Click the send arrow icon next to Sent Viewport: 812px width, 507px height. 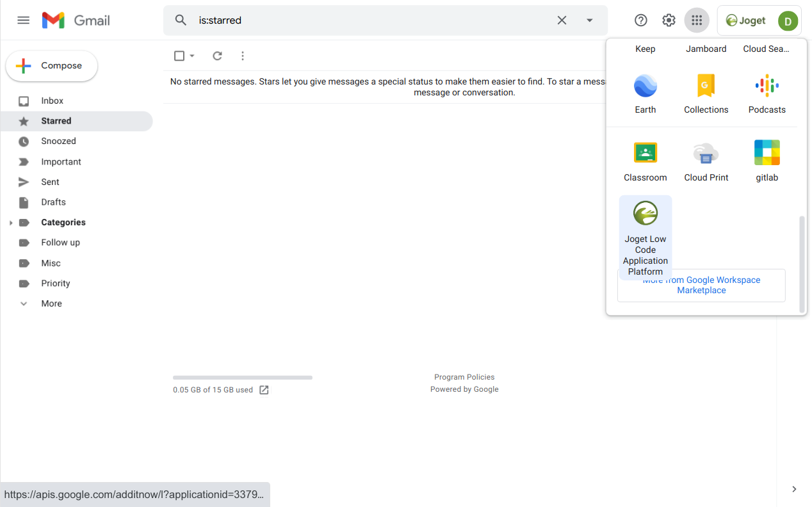24,182
